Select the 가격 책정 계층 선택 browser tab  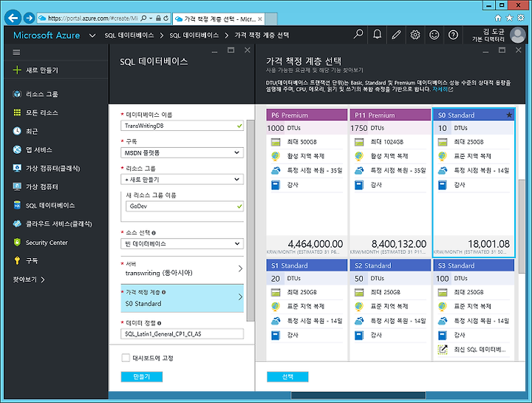pos(218,19)
